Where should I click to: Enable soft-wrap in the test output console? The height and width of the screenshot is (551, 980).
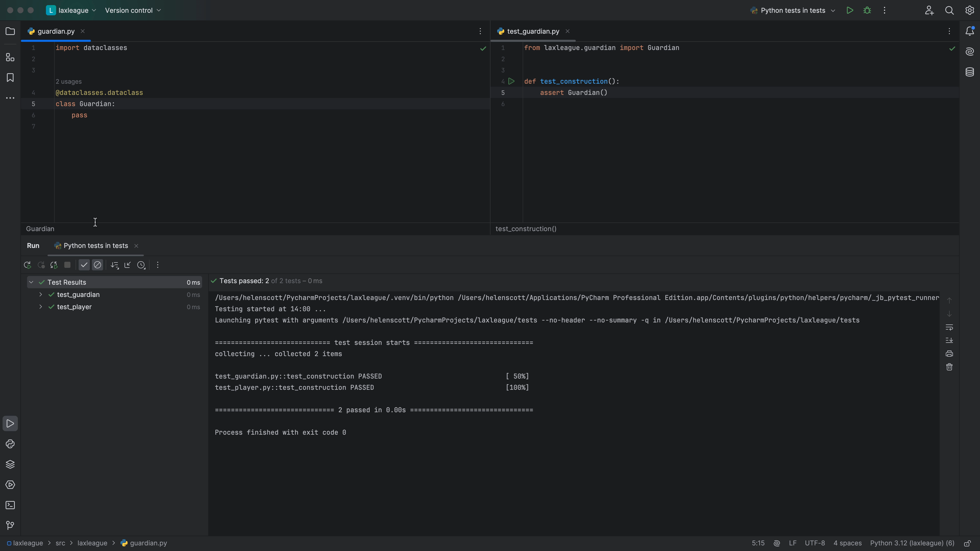pyautogui.click(x=949, y=327)
